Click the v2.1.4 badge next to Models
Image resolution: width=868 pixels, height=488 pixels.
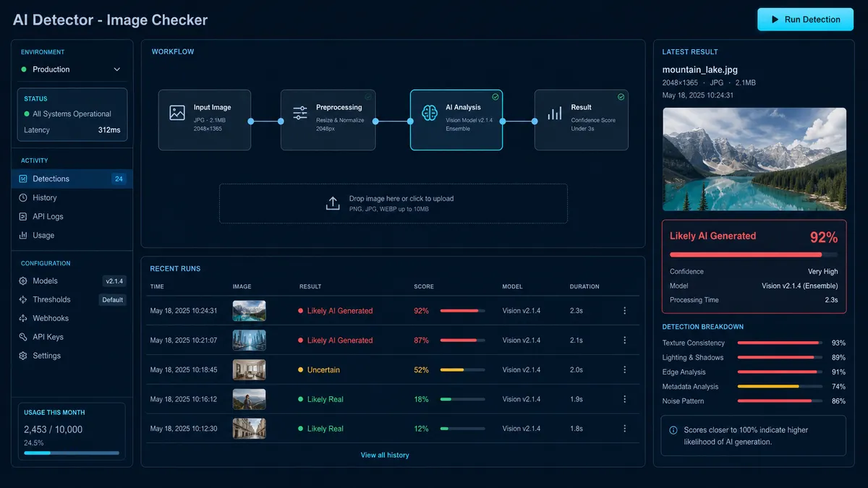(114, 281)
